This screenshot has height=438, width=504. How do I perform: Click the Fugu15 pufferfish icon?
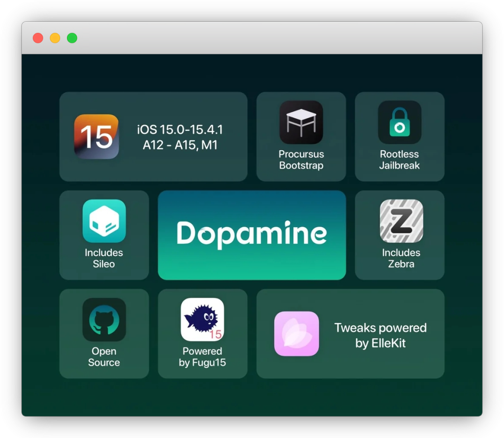202,319
